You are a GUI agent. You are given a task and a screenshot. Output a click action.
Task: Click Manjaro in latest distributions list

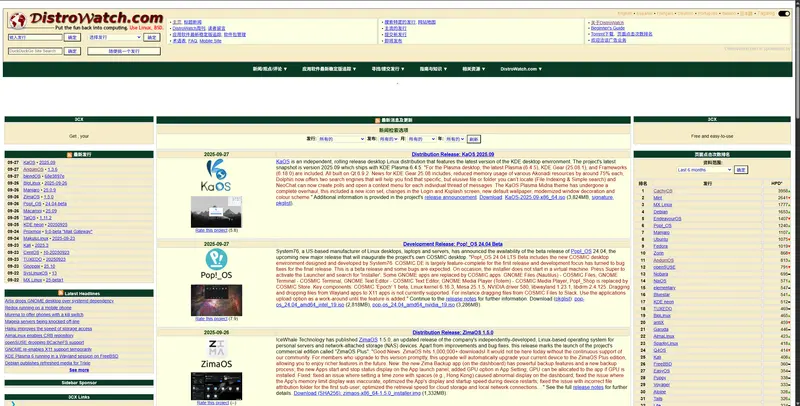pyautogui.click(x=31, y=190)
